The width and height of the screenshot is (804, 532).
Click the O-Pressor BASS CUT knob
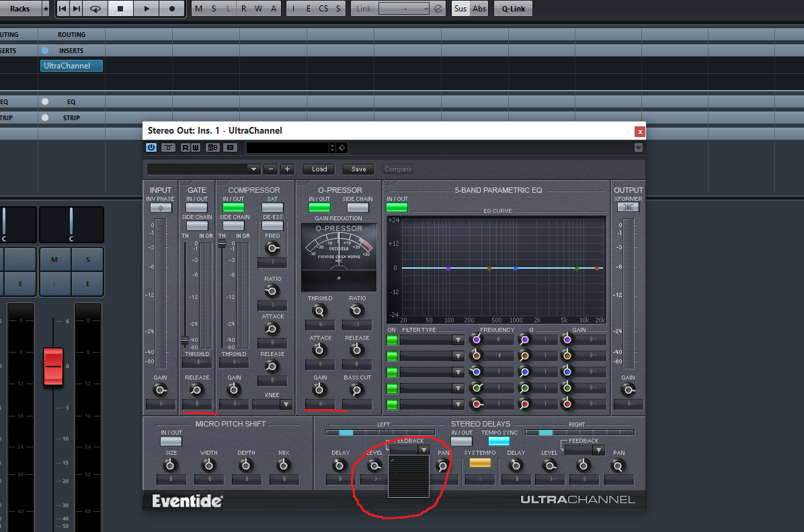[357, 390]
